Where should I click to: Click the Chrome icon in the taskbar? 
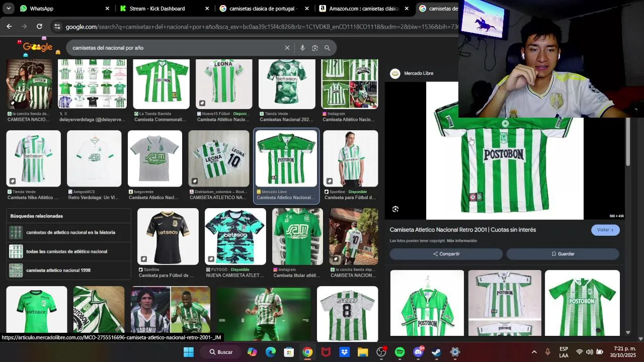307,352
